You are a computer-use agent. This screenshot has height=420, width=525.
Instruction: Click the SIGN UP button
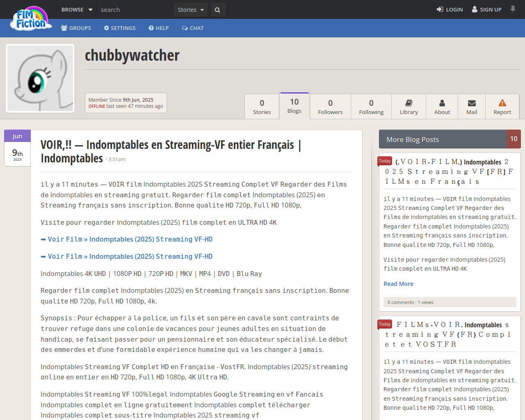pos(486,9)
